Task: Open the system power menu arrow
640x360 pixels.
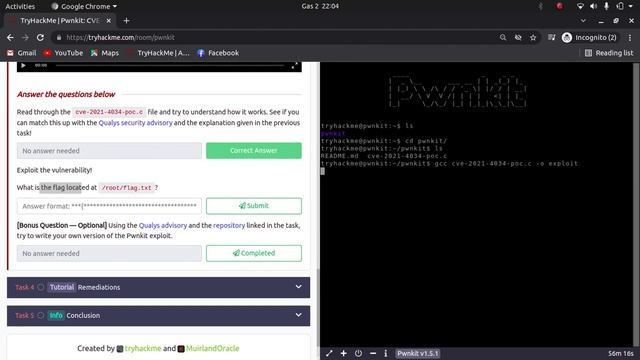Action: point(632,6)
